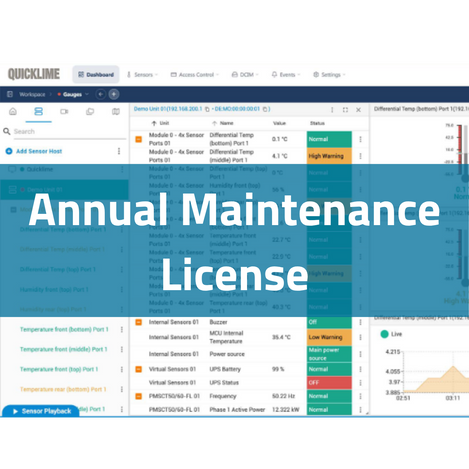The width and height of the screenshot is (469, 469).
Task: Open Add Sensor Host kebab menu
Action: [119, 151]
